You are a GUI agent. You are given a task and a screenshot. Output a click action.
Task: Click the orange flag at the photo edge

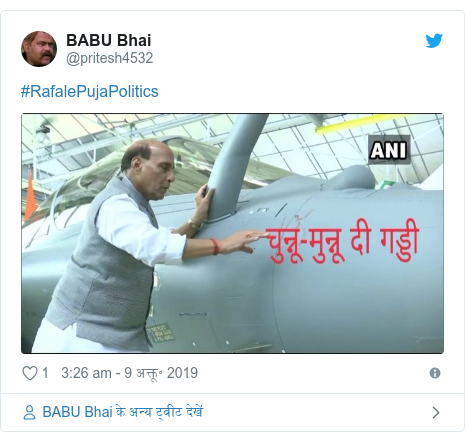point(30,196)
